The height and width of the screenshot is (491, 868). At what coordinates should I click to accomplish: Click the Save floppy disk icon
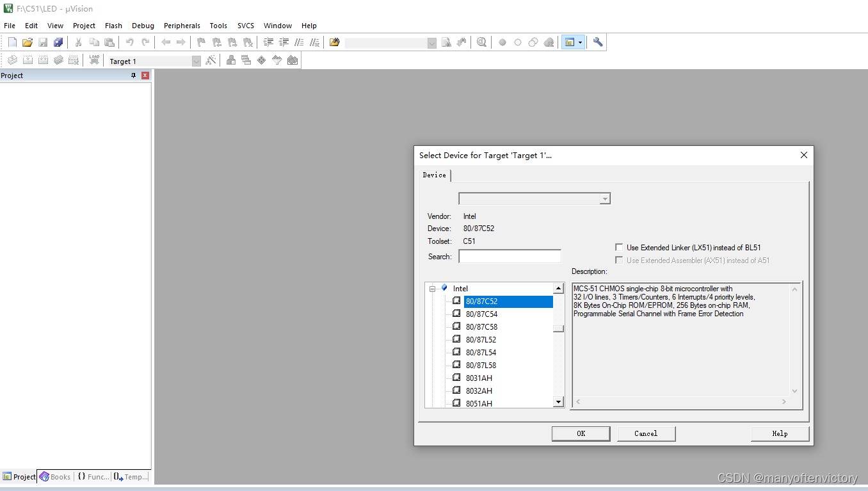43,42
